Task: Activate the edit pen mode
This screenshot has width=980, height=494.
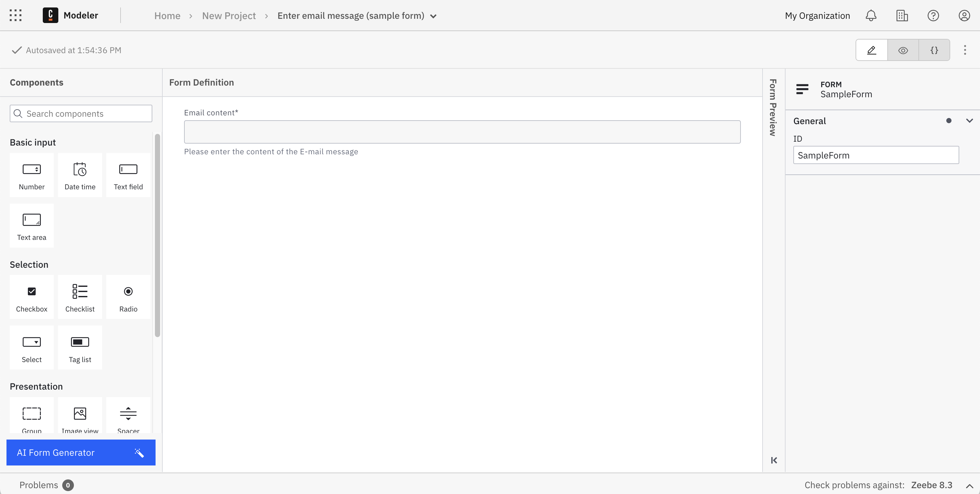Action: point(871,50)
